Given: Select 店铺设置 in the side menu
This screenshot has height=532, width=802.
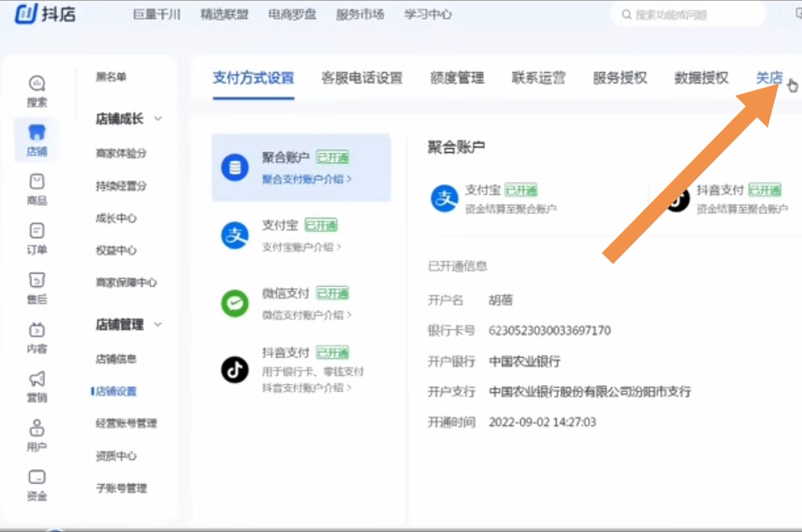Looking at the screenshot, I should pos(116,391).
